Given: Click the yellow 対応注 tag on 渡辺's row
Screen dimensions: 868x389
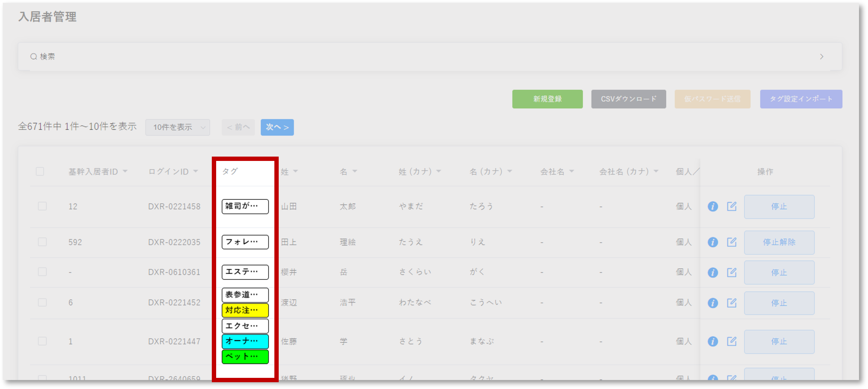Looking at the screenshot, I should point(245,310).
